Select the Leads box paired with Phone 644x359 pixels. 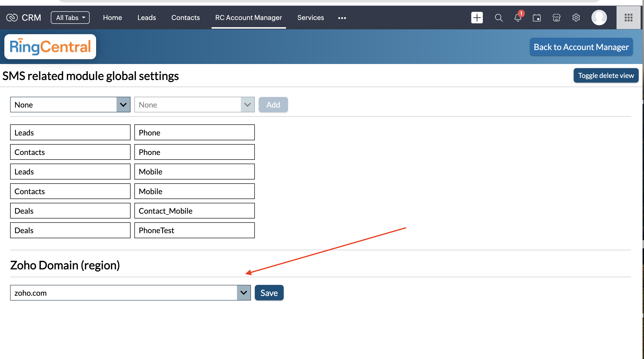coord(70,132)
